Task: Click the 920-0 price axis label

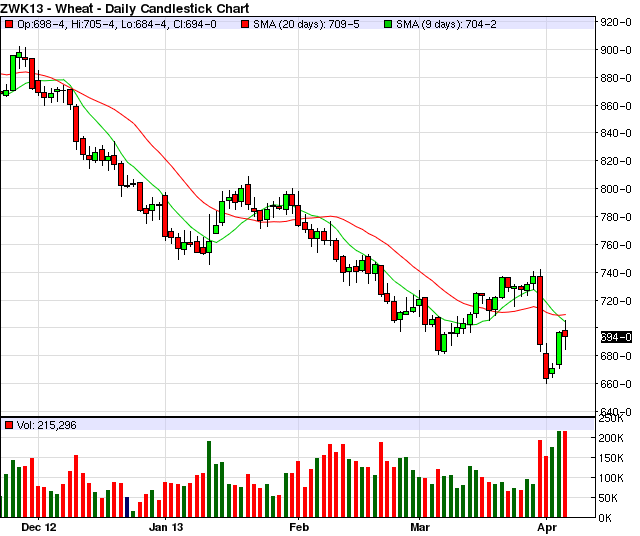Action: (x=616, y=22)
